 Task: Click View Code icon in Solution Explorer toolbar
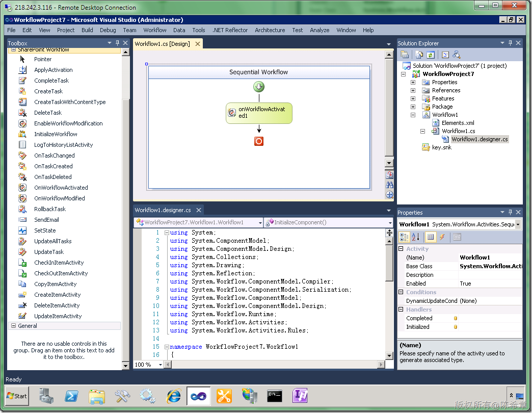[x=445, y=55]
